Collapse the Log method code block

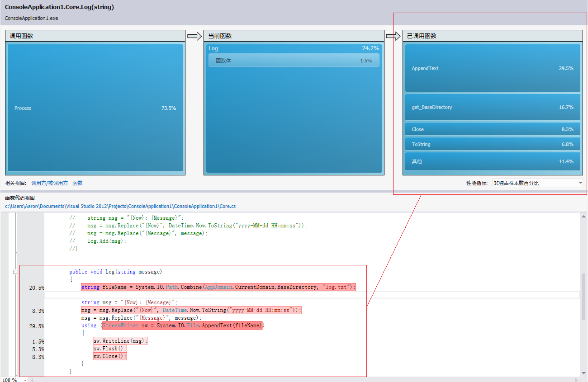(15, 272)
